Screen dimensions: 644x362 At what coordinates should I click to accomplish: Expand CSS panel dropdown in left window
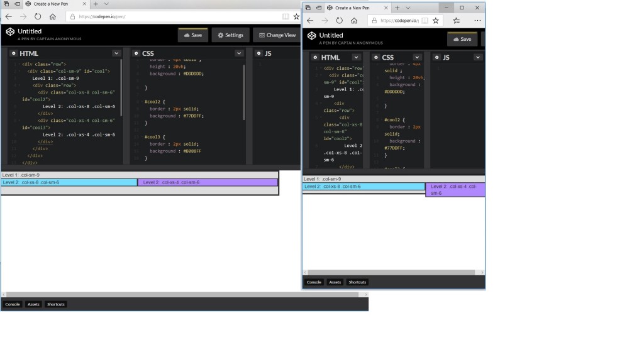238,53
